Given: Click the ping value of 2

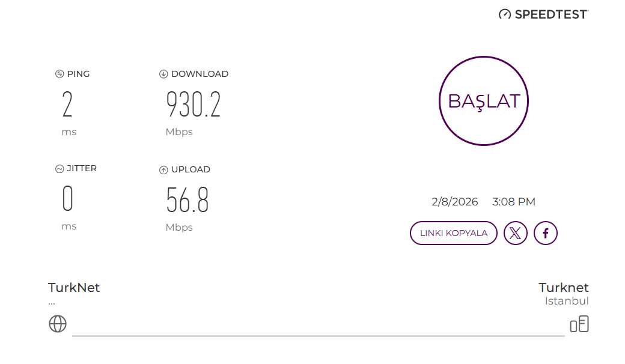Looking at the screenshot, I should pos(67,104).
